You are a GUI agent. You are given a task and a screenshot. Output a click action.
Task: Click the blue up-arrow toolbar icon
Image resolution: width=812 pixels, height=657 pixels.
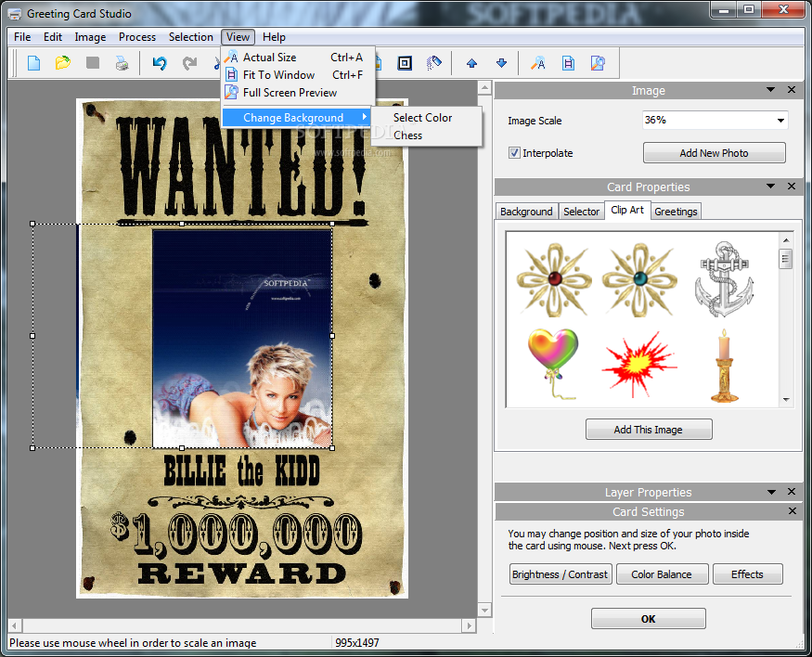tap(471, 63)
